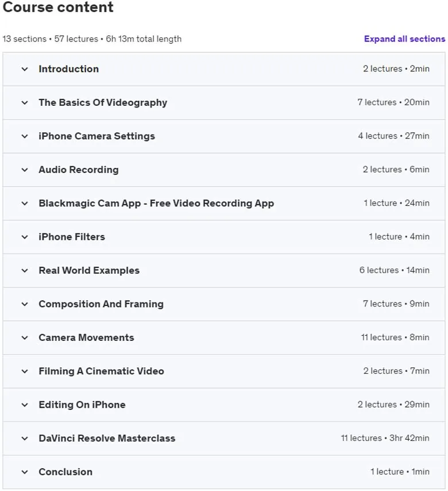The image size is (448, 491).
Task: Expand Composition And Framing chevron
Action: pyautogui.click(x=25, y=304)
